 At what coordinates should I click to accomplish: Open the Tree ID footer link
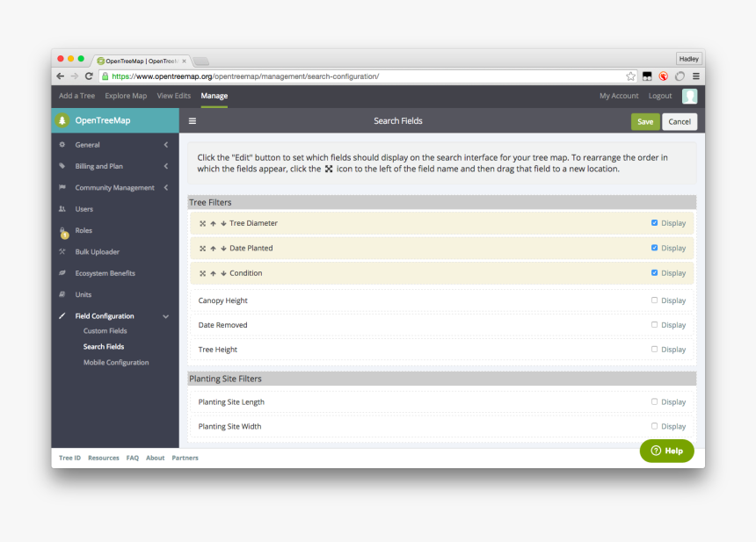(x=70, y=459)
